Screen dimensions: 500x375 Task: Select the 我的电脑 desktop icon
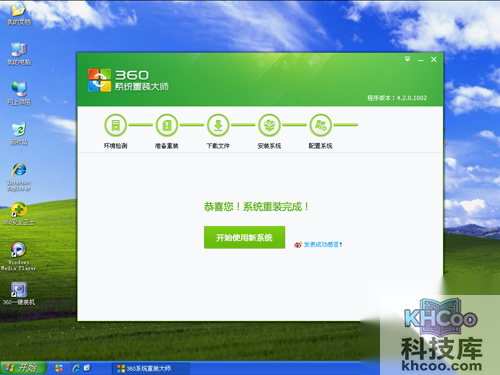pos(19,54)
